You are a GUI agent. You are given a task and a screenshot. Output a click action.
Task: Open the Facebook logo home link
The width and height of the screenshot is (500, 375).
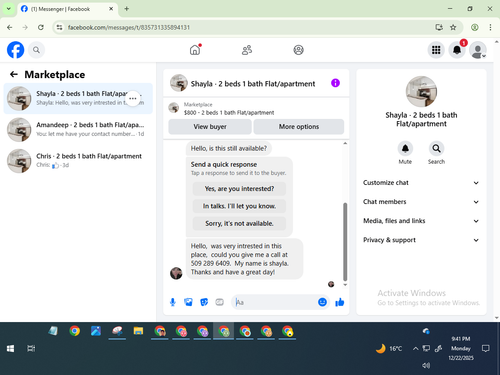pos(16,50)
